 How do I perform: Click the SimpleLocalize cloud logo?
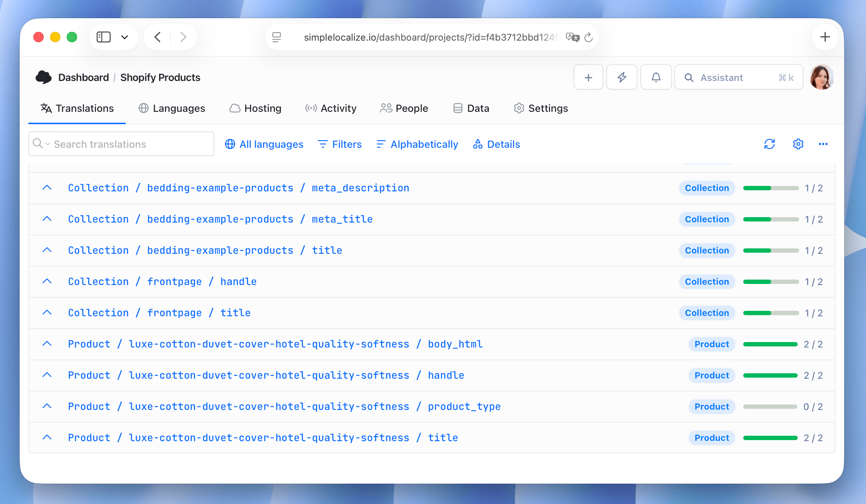(44, 77)
